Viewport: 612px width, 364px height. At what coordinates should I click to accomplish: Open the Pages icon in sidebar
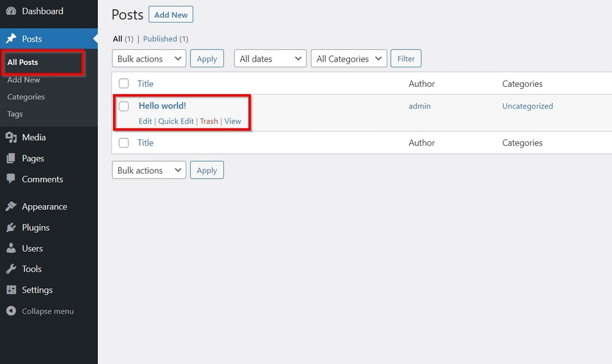pos(11,158)
